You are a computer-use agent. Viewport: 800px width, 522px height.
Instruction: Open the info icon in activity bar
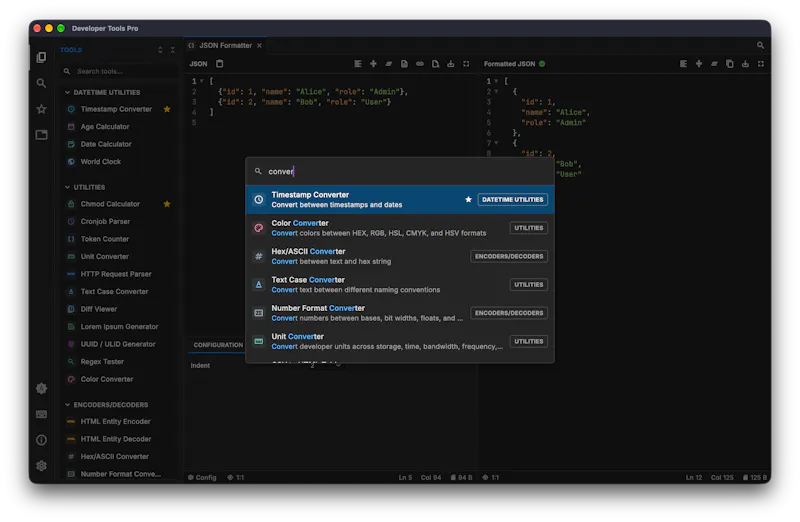(41, 440)
